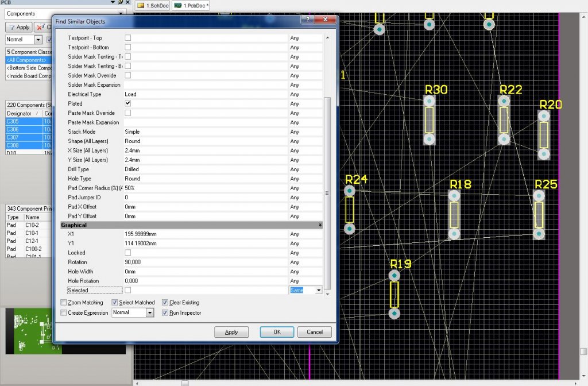This screenshot has width=588, height=386.
Task: Enable the Zoom Matching checkbox
Action: [x=64, y=302]
